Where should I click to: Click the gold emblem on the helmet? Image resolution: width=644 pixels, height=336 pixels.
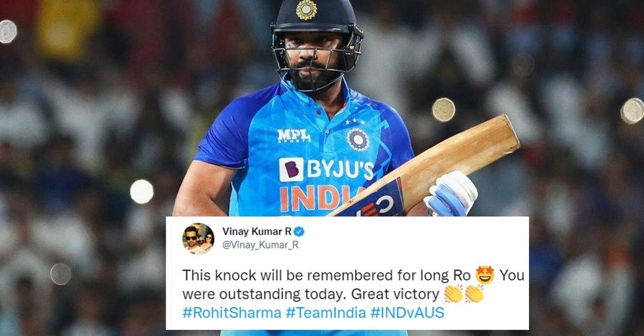(307, 9)
